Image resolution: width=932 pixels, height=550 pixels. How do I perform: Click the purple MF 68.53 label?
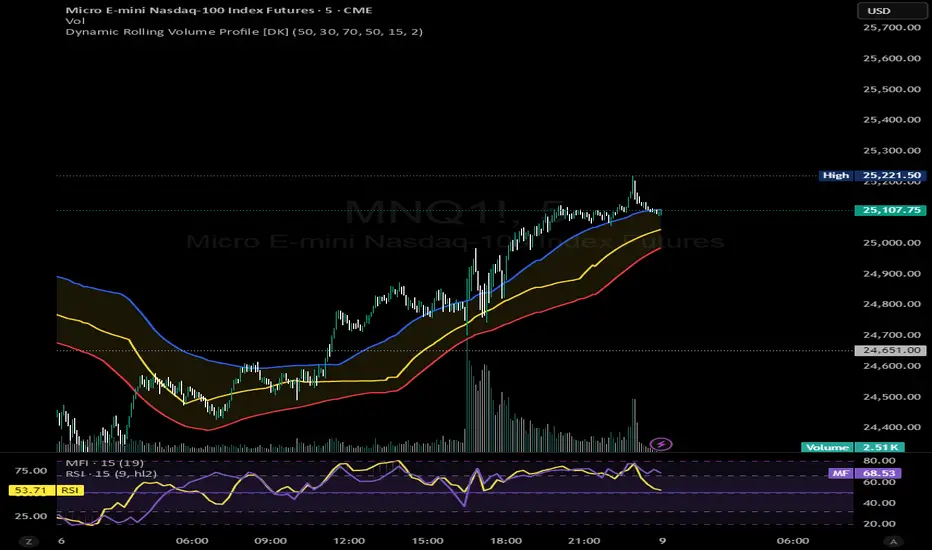click(x=864, y=473)
